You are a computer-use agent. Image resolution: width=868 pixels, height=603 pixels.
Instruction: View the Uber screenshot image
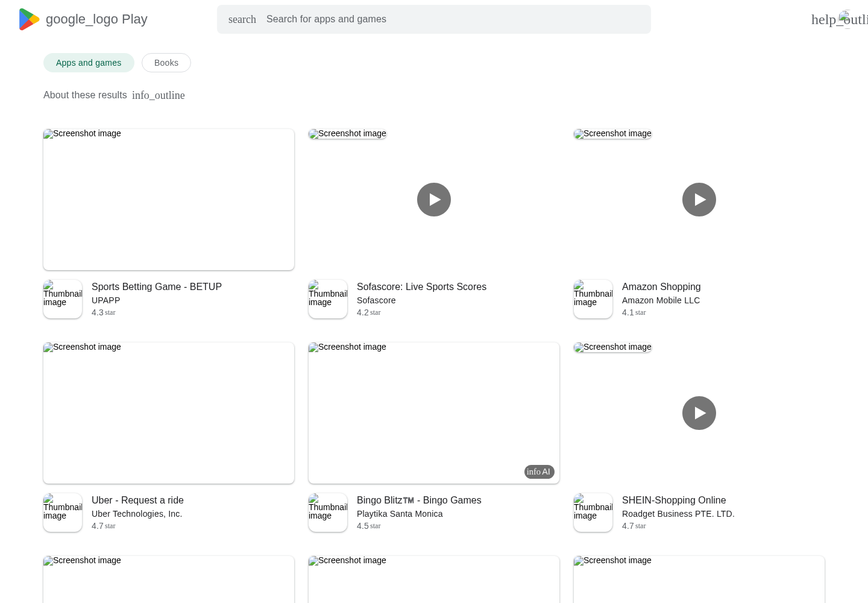tap(169, 413)
